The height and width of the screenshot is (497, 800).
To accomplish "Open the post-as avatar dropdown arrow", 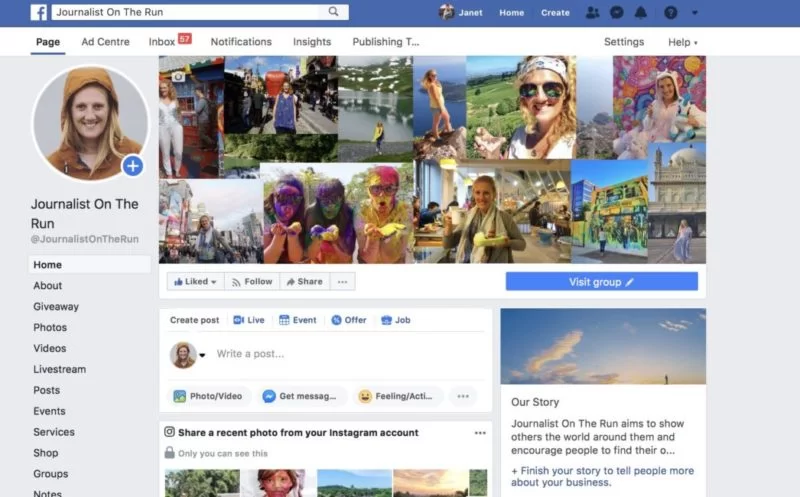I will tap(202, 355).
